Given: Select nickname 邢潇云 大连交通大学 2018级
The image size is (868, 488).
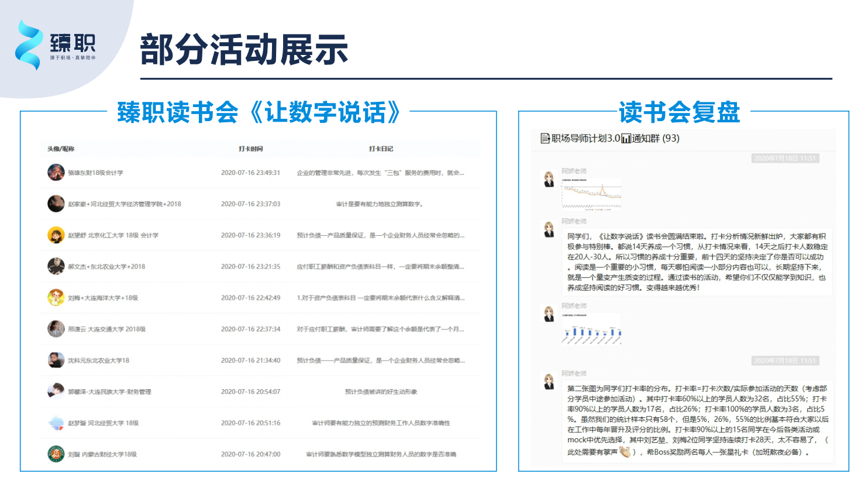Looking at the screenshot, I should [106, 329].
